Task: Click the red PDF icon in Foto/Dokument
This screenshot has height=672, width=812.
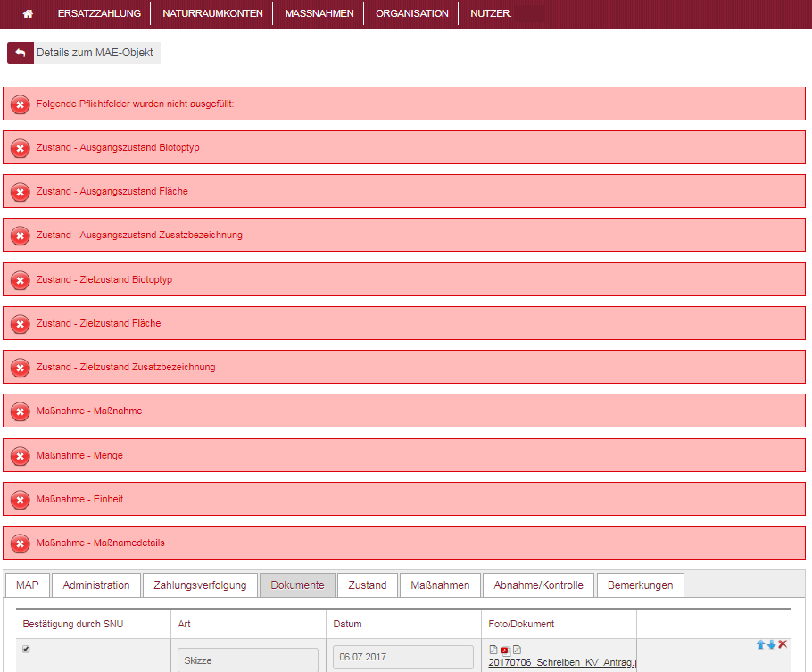Action: (505, 650)
